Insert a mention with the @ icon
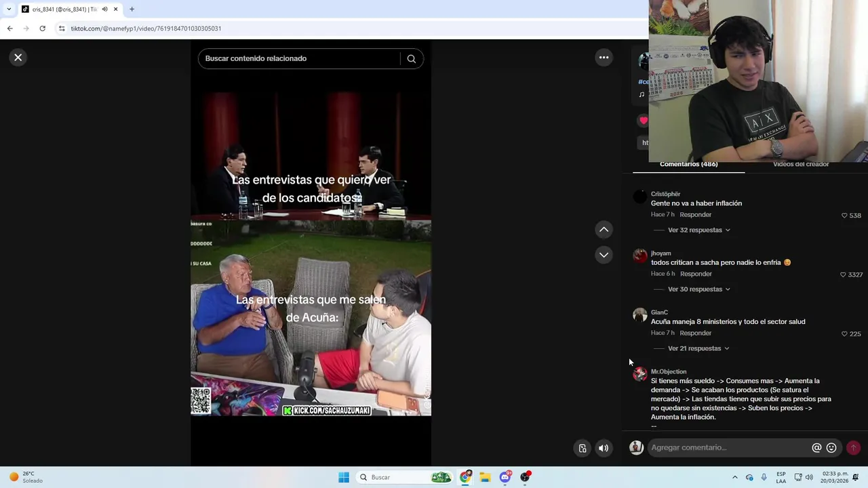This screenshot has height=488, width=868. pyautogui.click(x=816, y=447)
